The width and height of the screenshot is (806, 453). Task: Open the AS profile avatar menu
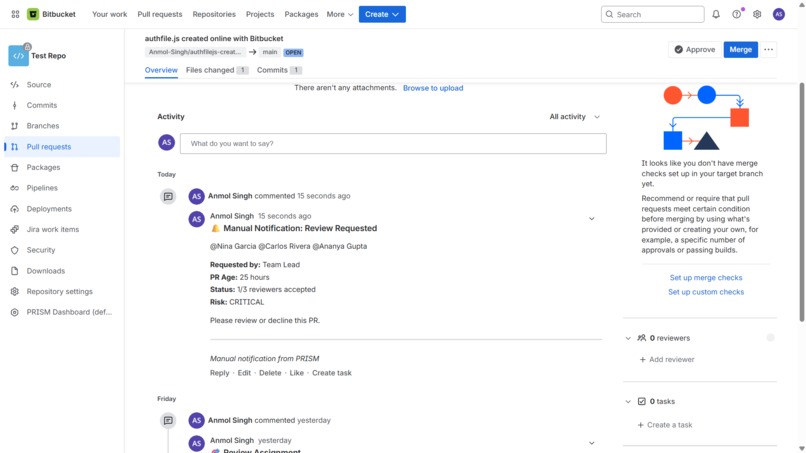click(779, 14)
